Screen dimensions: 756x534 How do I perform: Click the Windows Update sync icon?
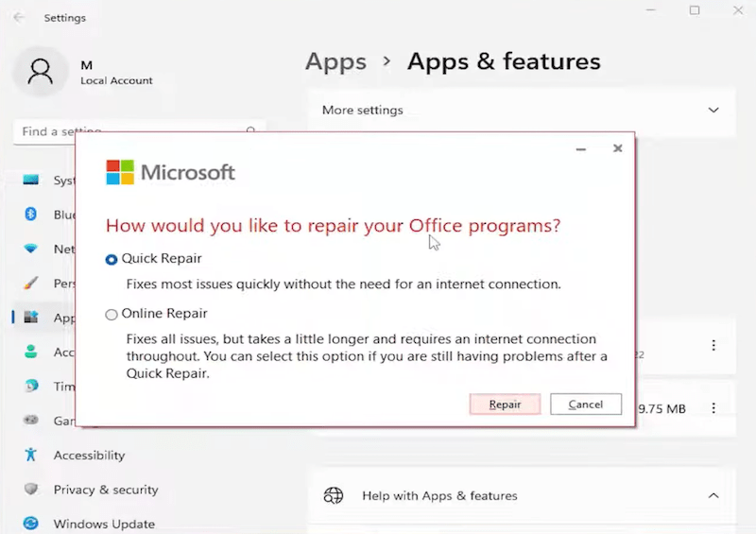pyautogui.click(x=31, y=524)
